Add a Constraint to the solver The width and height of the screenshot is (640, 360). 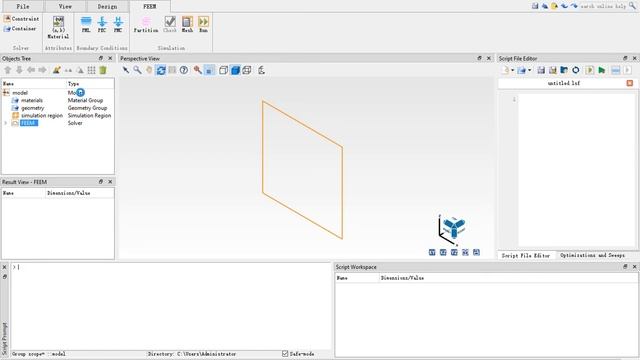coord(21,19)
